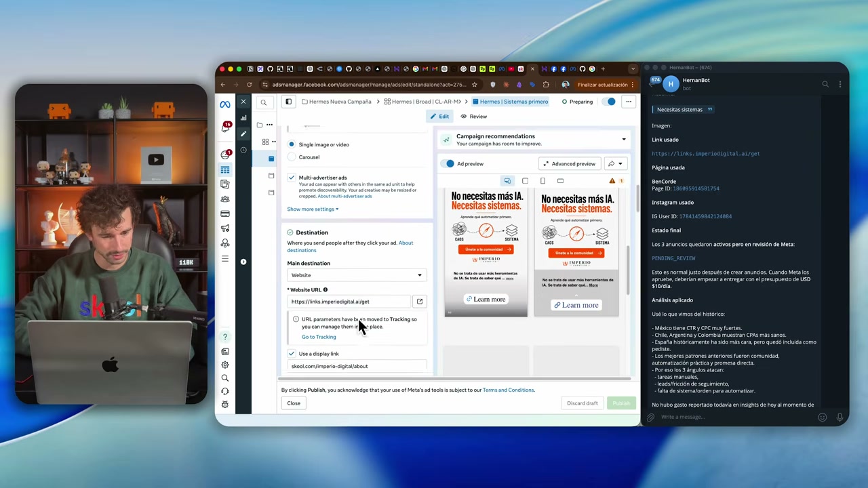Open the Meta notifications bell icon
Screen dimensions: 868x488
click(225, 127)
